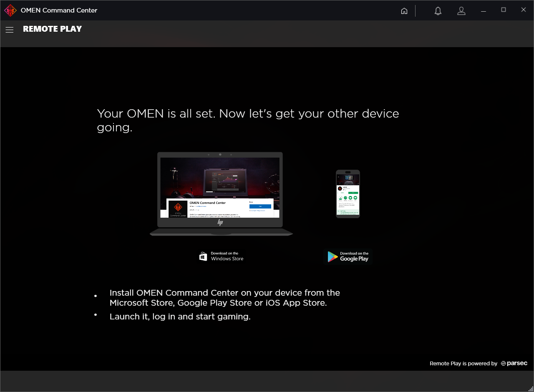Open the notifications bell
This screenshot has height=392, width=534.
pyautogui.click(x=438, y=11)
